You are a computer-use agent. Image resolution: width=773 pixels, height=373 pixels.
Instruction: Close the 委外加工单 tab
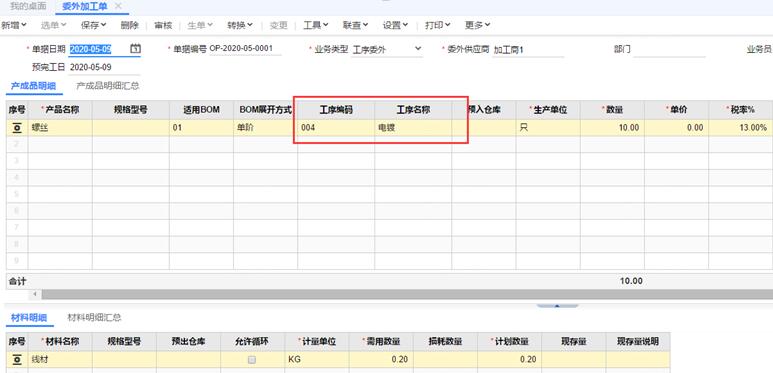coord(118,6)
